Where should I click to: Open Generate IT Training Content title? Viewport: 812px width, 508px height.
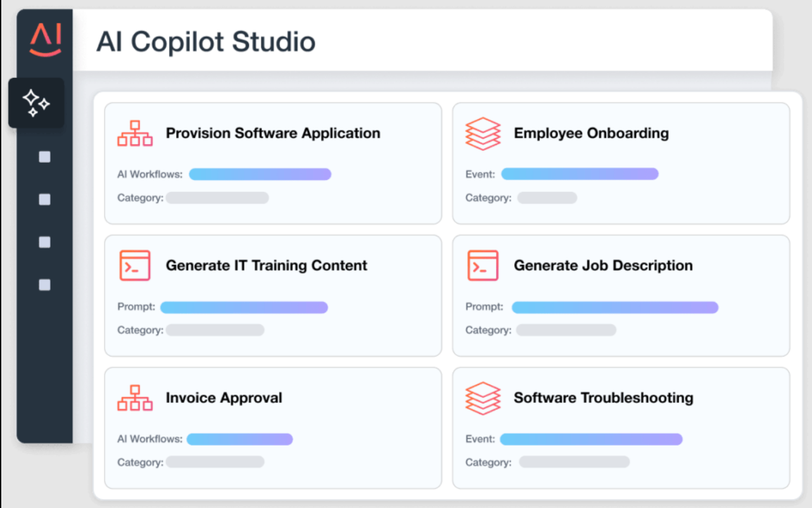[267, 265]
